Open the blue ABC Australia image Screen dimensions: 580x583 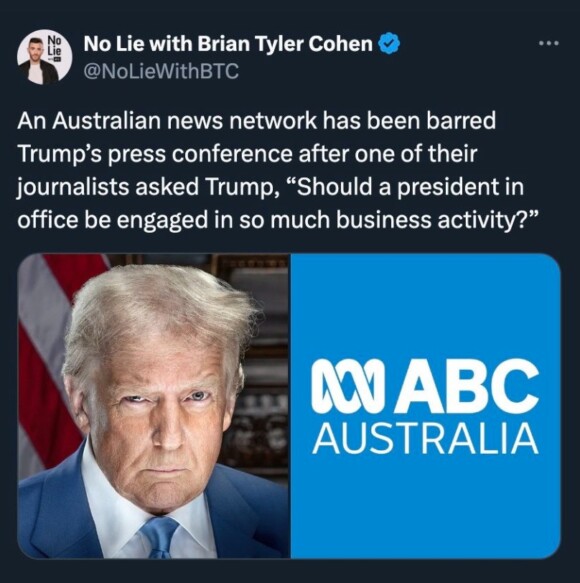(425, 406)
